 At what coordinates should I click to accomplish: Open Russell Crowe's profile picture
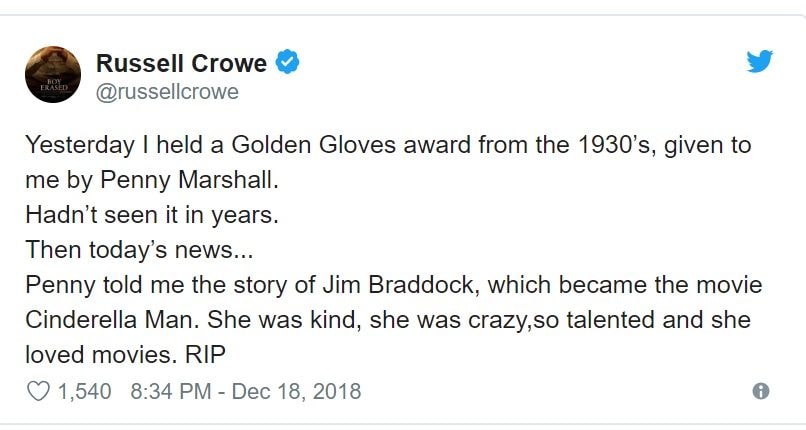51,74
